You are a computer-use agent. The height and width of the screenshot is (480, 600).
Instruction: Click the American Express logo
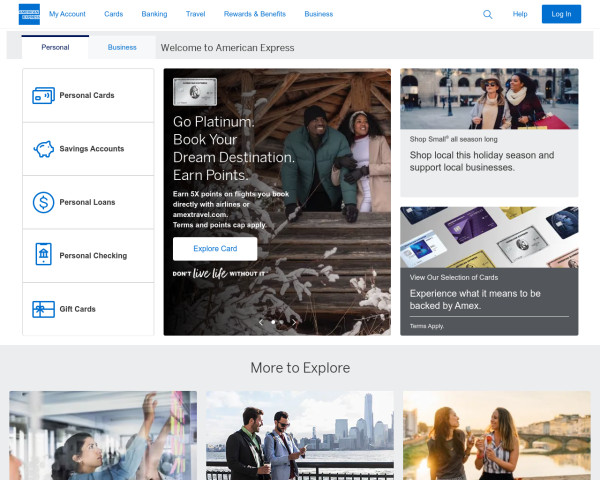tap(29, 14)
